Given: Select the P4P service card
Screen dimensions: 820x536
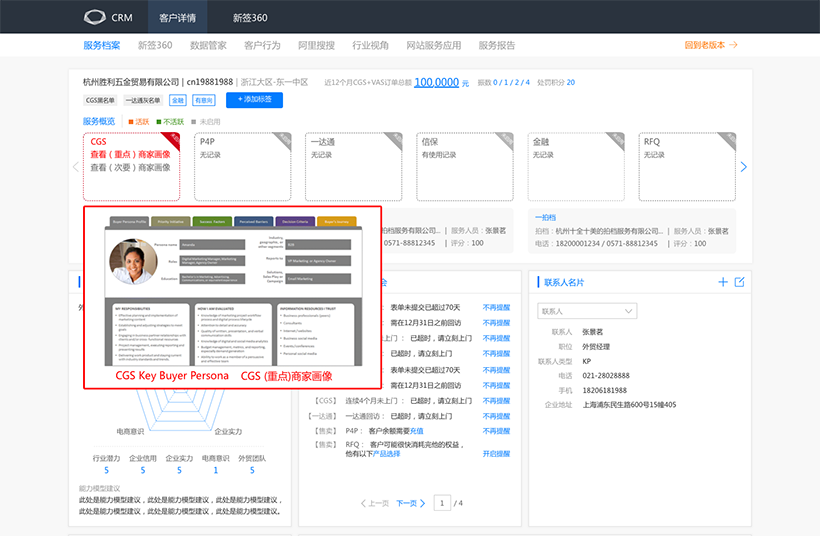Looking at the screenshot, I should tap(242, 166).
